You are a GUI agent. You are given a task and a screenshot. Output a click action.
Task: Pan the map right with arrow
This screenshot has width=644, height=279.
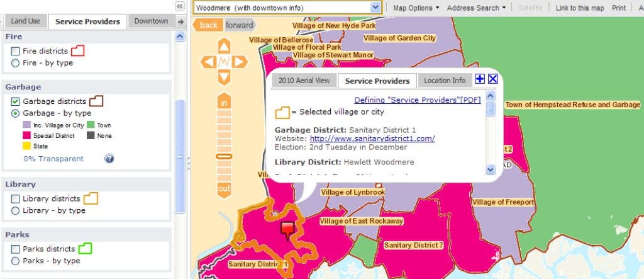tap(240, 62)
